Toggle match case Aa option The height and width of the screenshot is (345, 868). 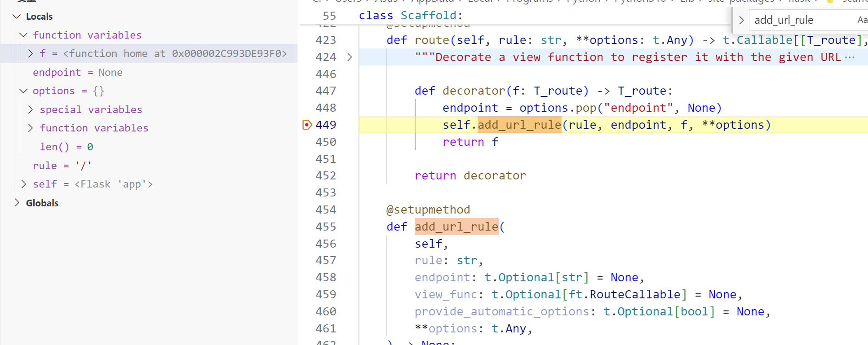[862, 20]
